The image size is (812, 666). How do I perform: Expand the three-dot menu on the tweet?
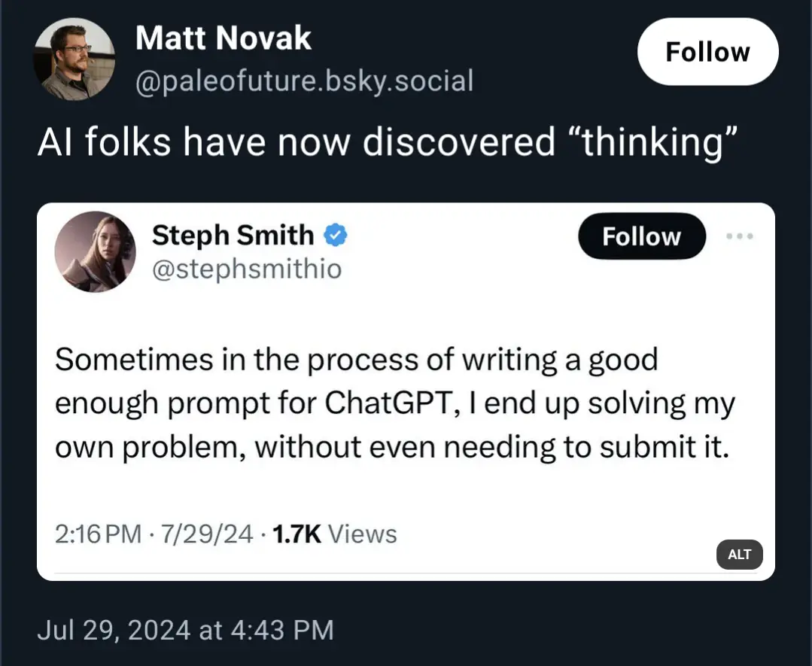coord(741,236)
